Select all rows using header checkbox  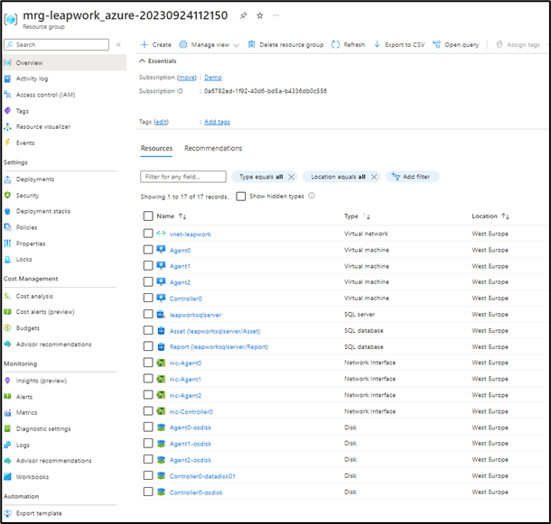tap(148, 216)
